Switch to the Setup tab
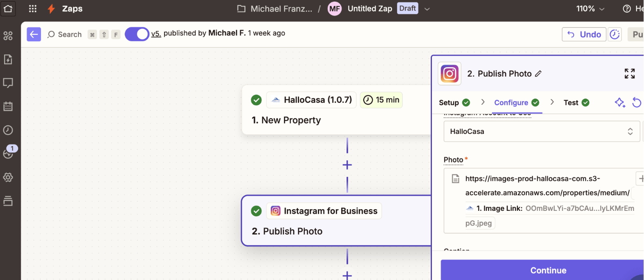 (x=454, y=103)
